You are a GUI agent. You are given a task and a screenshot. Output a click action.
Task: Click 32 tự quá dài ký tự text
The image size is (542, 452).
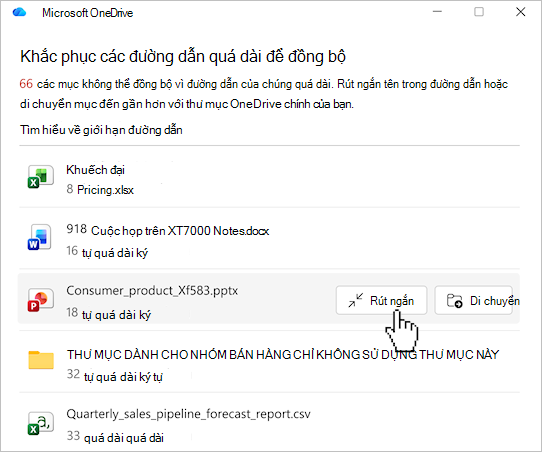pyautogui.click(x=114, y=376)
